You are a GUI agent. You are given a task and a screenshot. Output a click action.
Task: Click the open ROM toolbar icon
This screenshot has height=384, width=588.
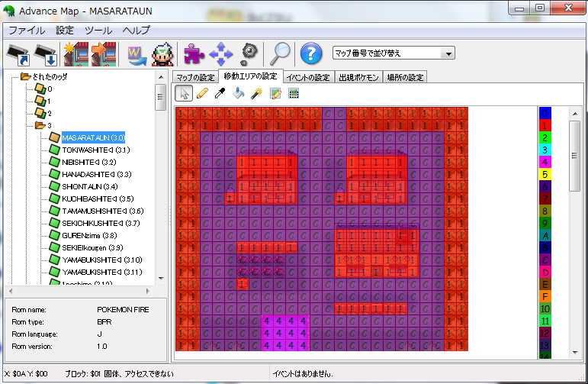(x=18, y=53)
